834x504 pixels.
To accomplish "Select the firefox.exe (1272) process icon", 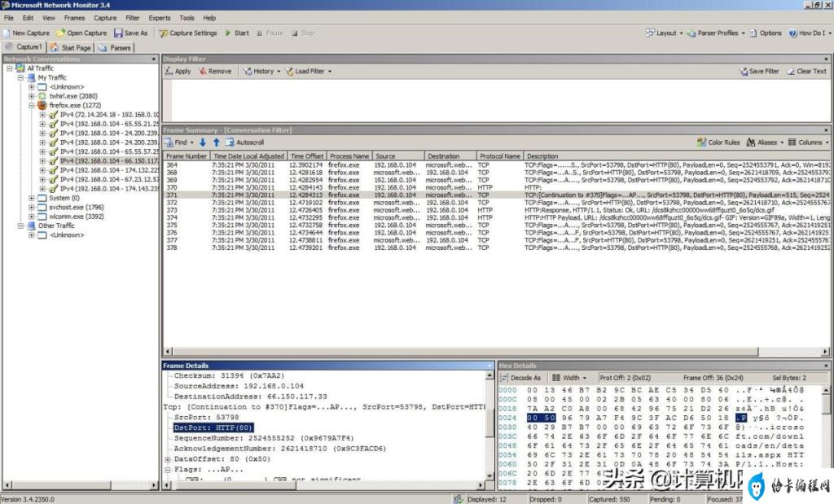I will (x=42, y=105).
